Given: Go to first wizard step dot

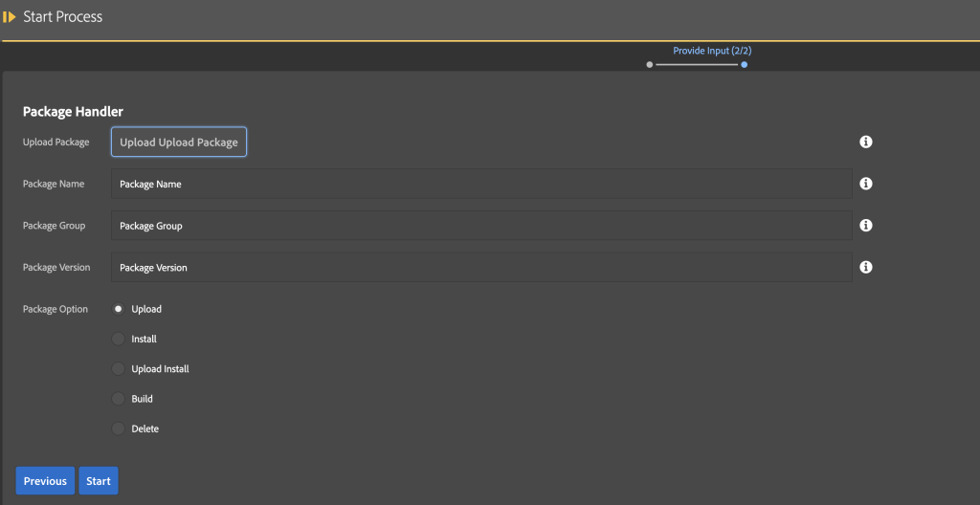Looking at the screenshot, I should 650,65.
